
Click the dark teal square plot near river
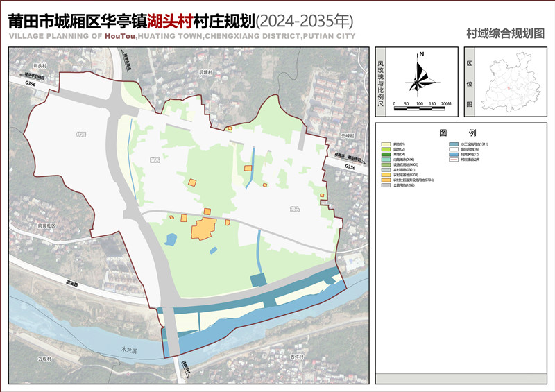click(x=258, y=280)
